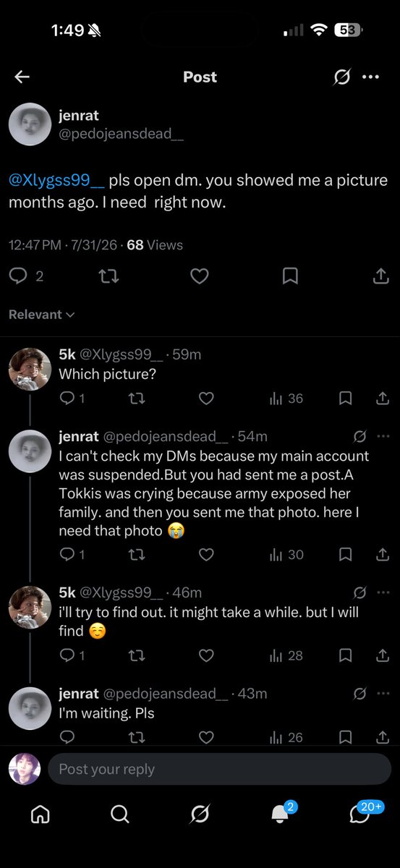Screen dimensions: 400x868
Task: Repost the main post
Action: pos(108,276)
